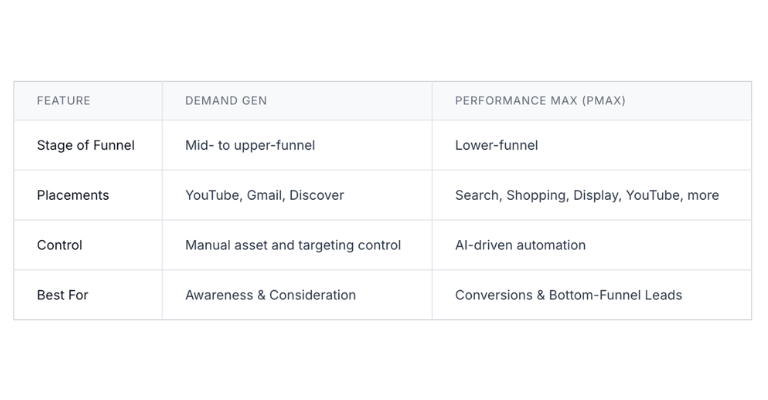Click the Search, Shopping, Display, YouTube cell
The height and width of the screenshot is (400, 768).
587,195
